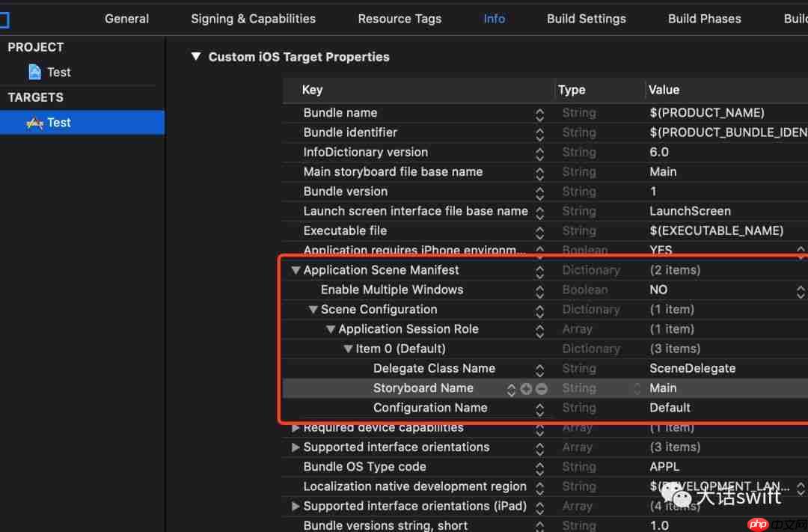Viewport: 808px width, 532px height.
Task: Switch to the Build Settings tab
Action: (586, 19)
